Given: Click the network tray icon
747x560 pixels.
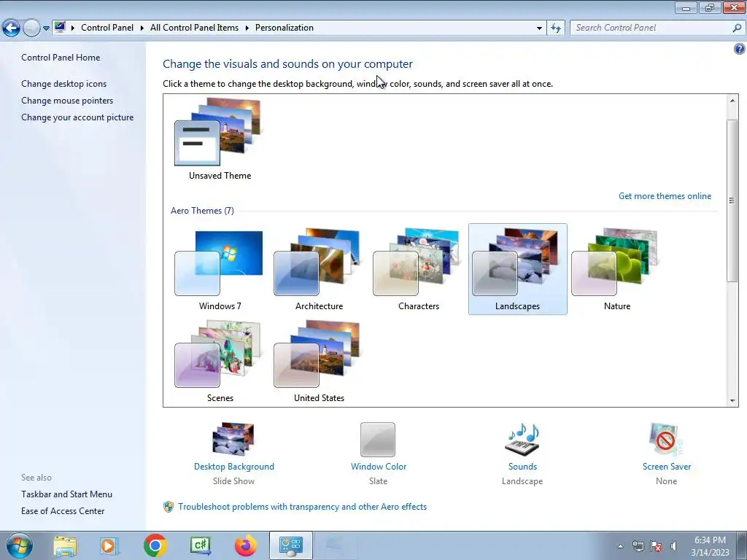Looking at the screenshot, I should click(638, 546).
